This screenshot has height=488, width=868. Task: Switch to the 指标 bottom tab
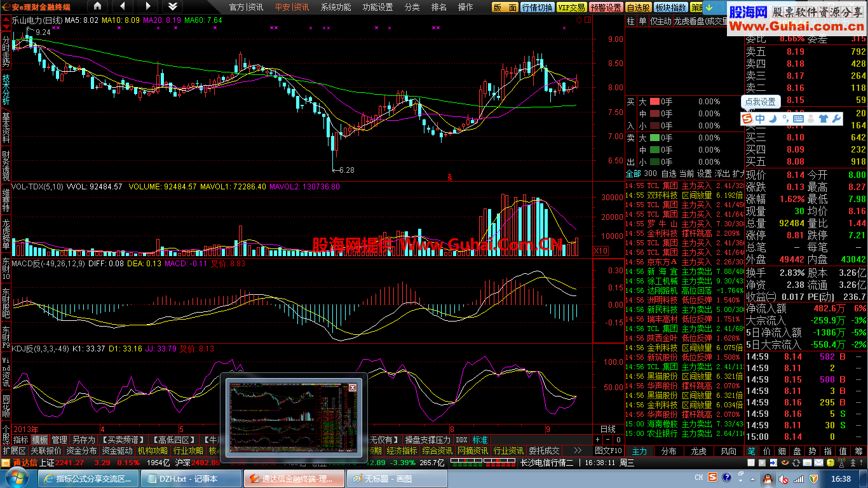click(x=21, y=440)
